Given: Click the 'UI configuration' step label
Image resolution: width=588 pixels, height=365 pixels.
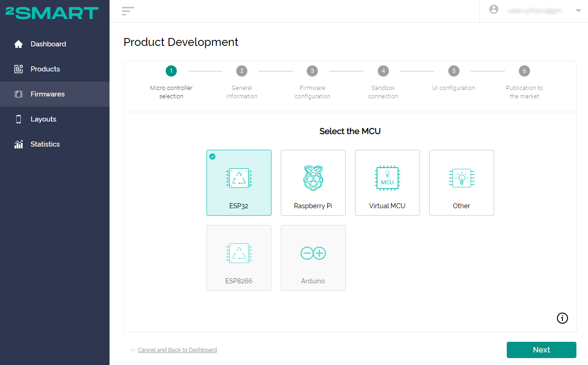Looking at the screenshot, I should click(454, 88).
